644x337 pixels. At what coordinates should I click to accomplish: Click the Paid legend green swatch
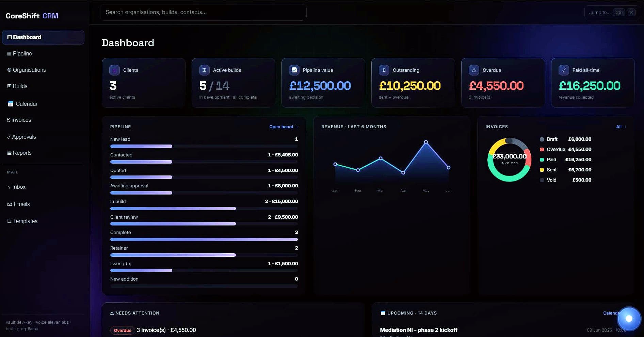coord(542,160)
